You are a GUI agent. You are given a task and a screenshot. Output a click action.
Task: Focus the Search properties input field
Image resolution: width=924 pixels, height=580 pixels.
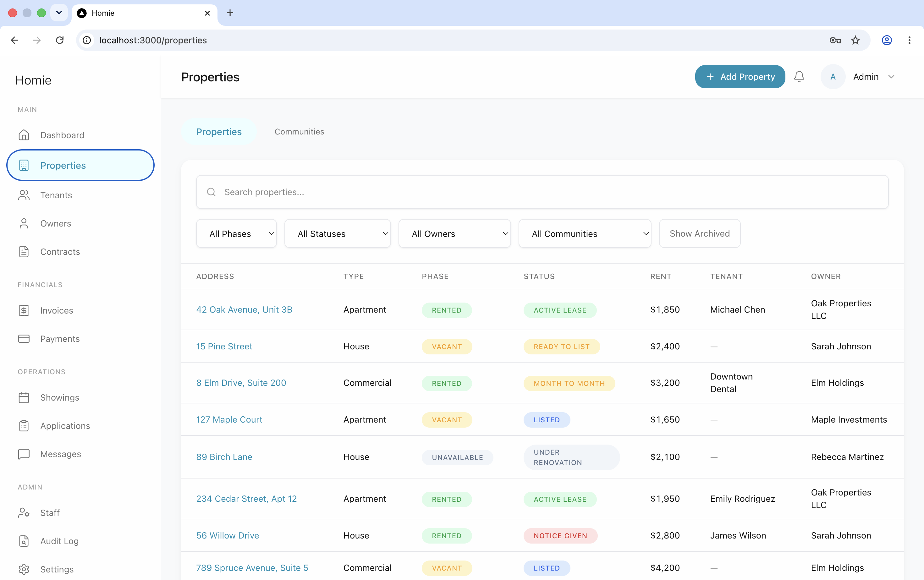[x=542, y=192]
